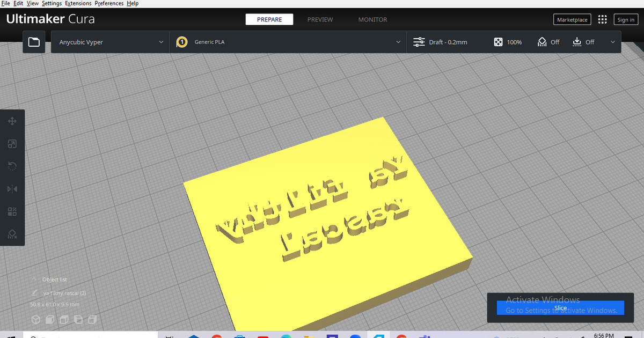Toggle build plate adhesion setting
The height and width of the screenshot is (338, 644).
pos(583,42)
